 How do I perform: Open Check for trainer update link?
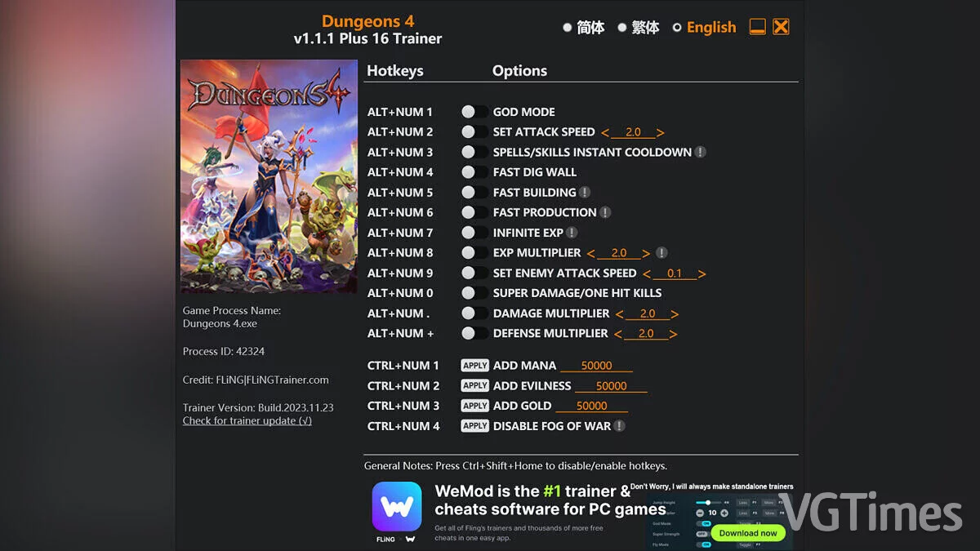click(247, 420)
